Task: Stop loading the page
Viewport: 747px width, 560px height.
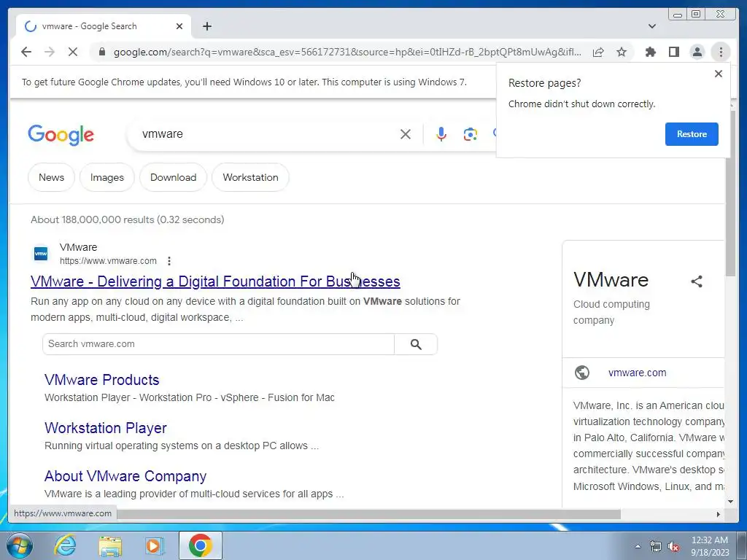Action: pos(72,52)
